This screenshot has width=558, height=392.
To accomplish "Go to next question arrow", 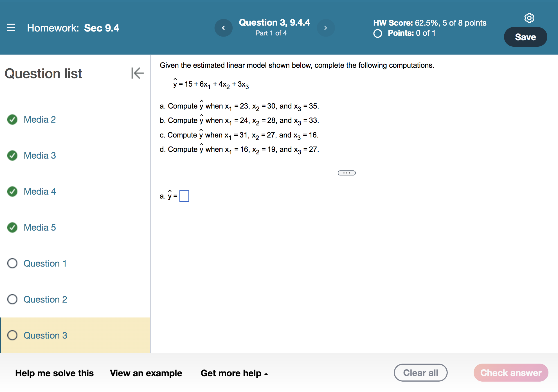I will click(325, 28).
